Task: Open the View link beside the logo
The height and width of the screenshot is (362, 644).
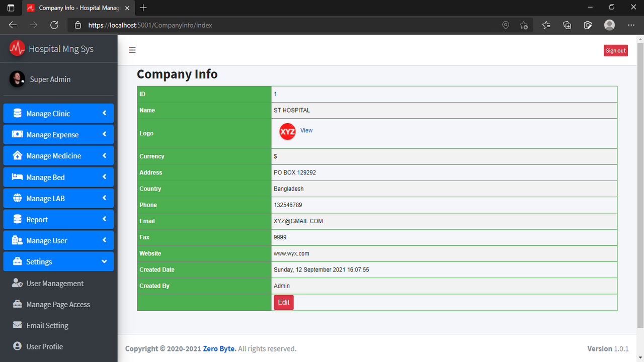Action: tap(306, 130)
